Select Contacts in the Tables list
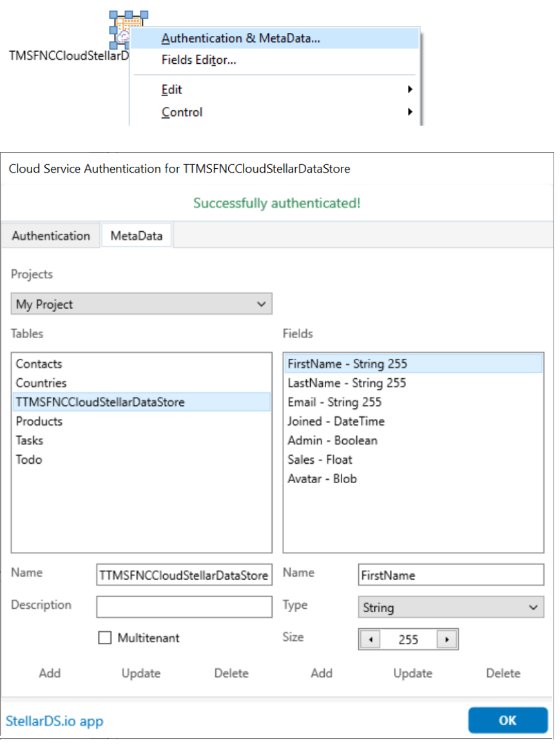This screenshot has height=746, width=560. (141, 364)
